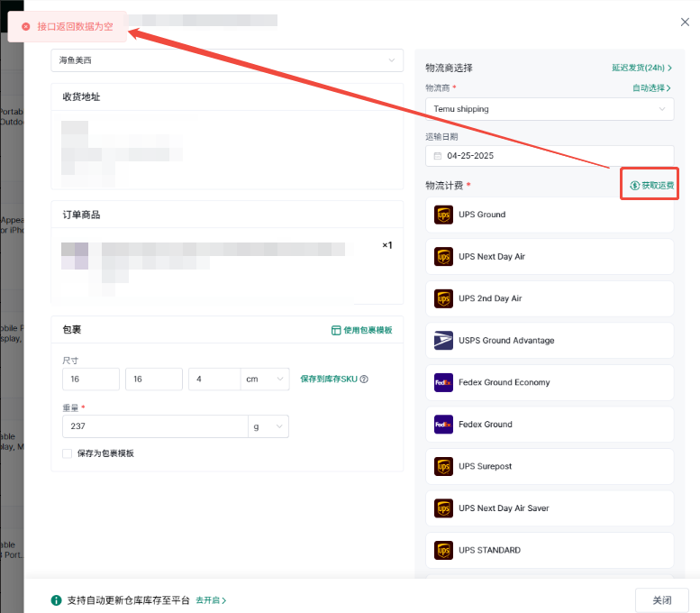700x613 pixels.
Task: Open the g weight unit dropdown
Action: (268, 426)
